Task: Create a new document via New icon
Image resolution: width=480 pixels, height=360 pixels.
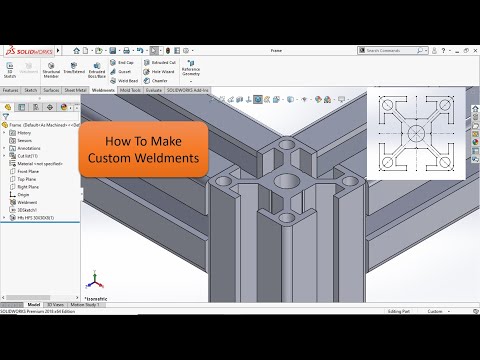Action: click(x=85, y=51)
